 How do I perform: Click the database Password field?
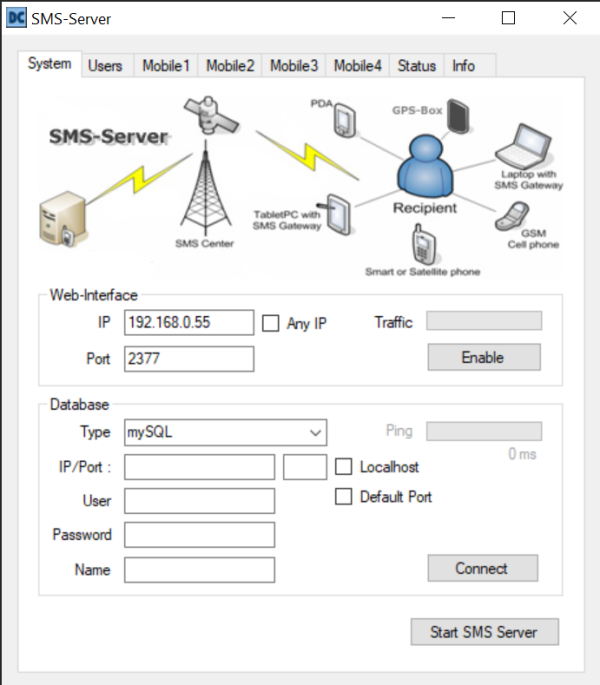coord(199,535)
